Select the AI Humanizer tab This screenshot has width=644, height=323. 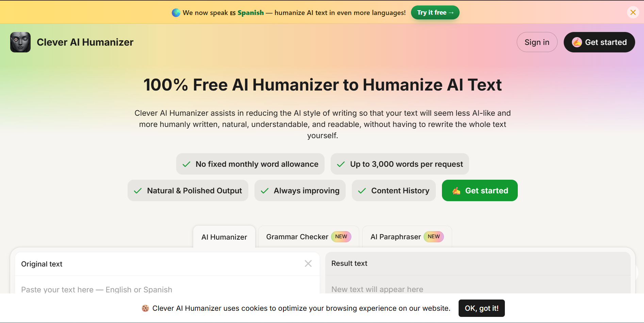pyautogui.click(x=224, y=237)
